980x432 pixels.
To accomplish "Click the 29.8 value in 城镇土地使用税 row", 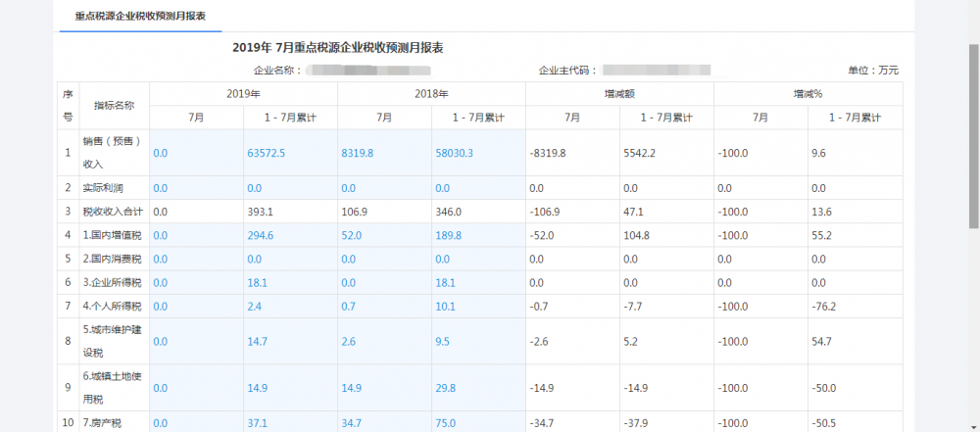I will [x=446, y=388].
